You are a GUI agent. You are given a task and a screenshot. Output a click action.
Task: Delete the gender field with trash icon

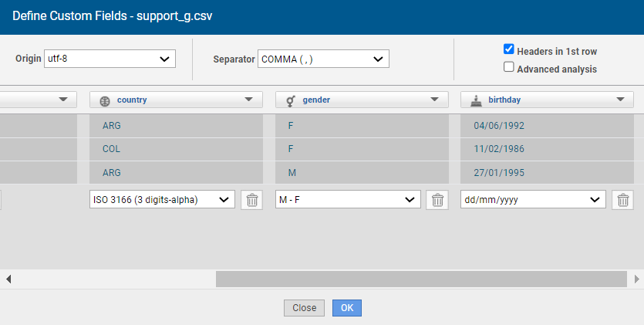pos(437,200)
